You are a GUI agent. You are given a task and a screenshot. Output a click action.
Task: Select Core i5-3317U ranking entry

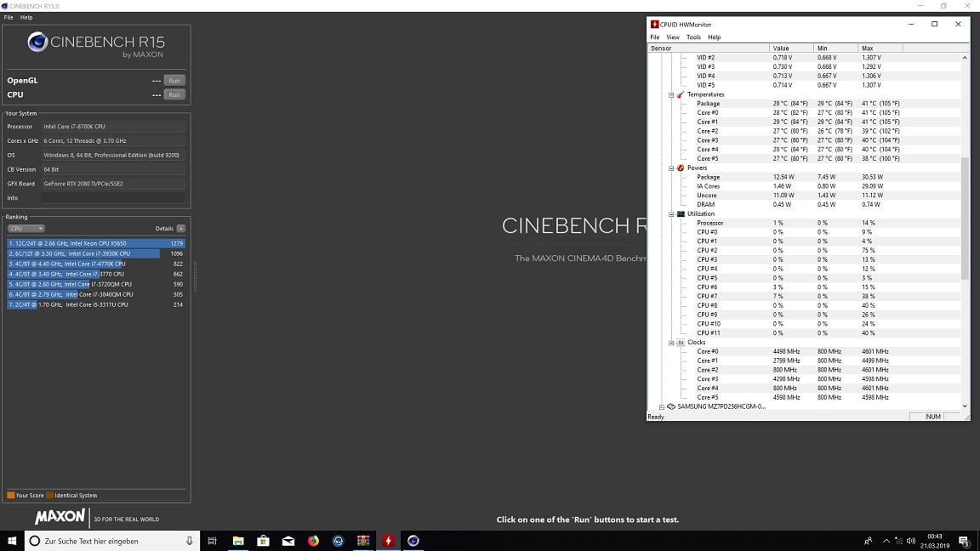click(96, 305)
